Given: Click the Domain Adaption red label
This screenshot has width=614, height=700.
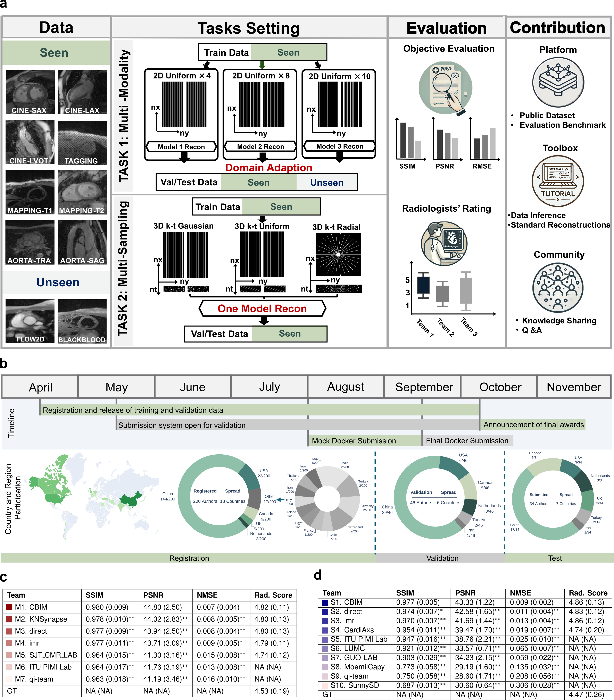Looking at the screenshot, I should tap(269, 167).
